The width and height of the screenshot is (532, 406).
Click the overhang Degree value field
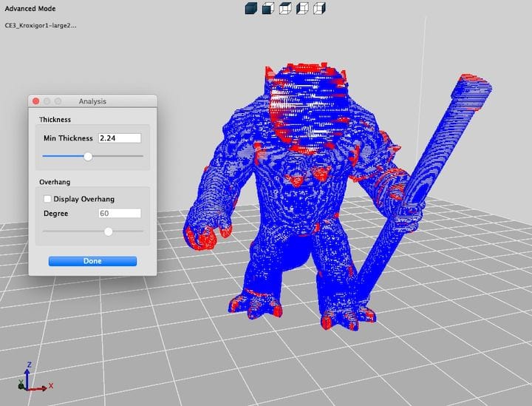coord(118,213)
